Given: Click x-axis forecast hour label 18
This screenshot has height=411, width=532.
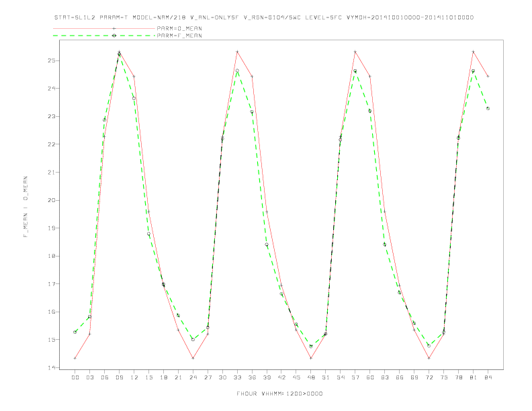Looking at the screenshot, I should (163, 377).
